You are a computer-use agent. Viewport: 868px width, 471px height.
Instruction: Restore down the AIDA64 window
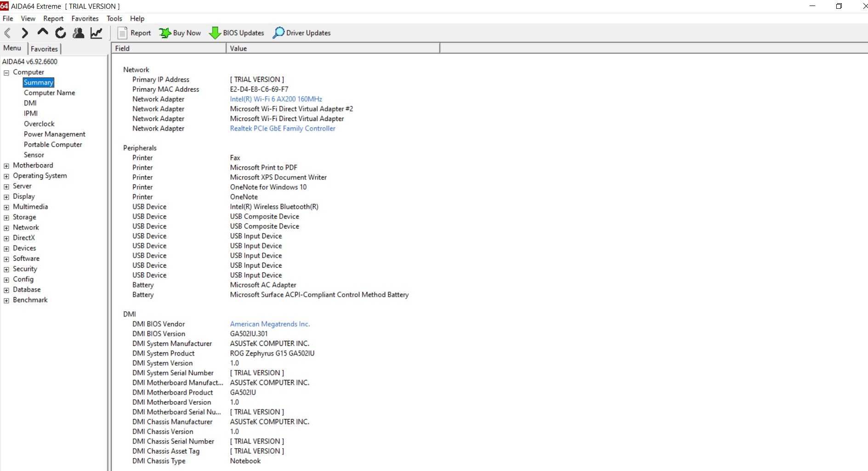point(839,6)
